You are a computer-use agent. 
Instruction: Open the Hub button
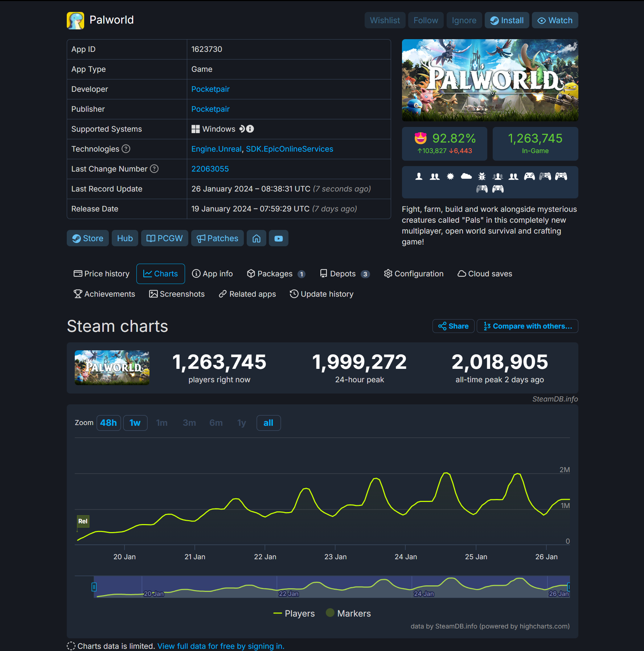125,238
